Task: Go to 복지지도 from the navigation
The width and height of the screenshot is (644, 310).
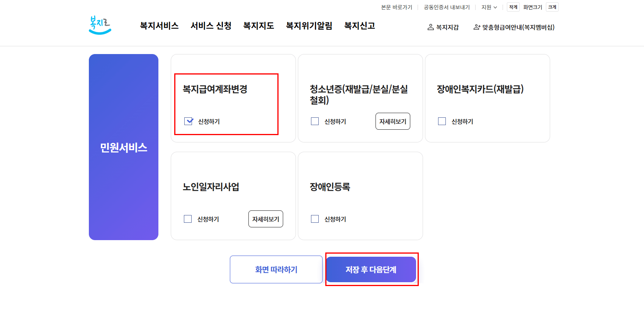Action: pyautogui.click(x=258, y=25)
